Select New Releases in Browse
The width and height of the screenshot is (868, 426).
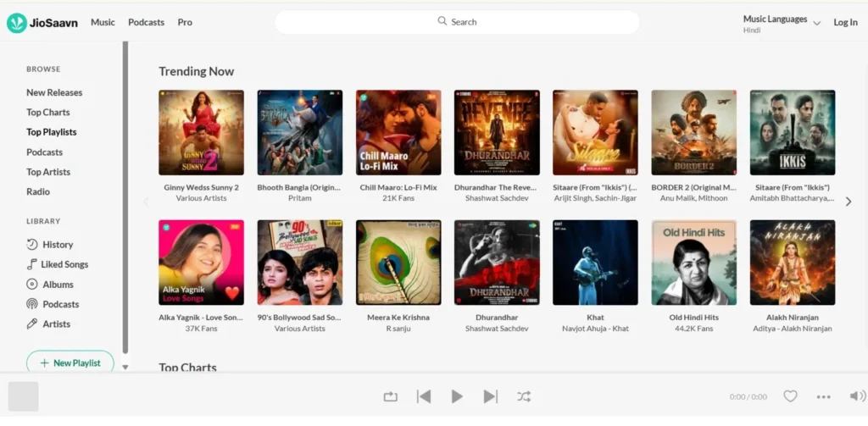click(x=54, y=92)
